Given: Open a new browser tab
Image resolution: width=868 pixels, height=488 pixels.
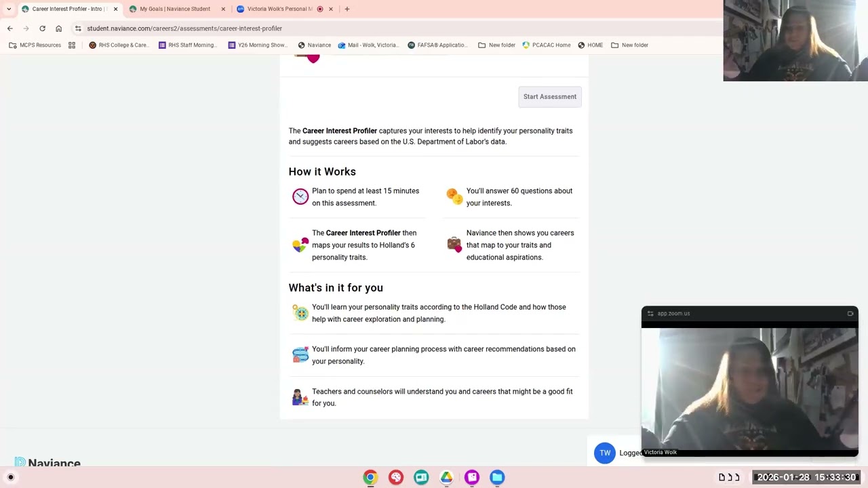Looking at the screenshot, I should pyautogui.click(x=347, y=9).
